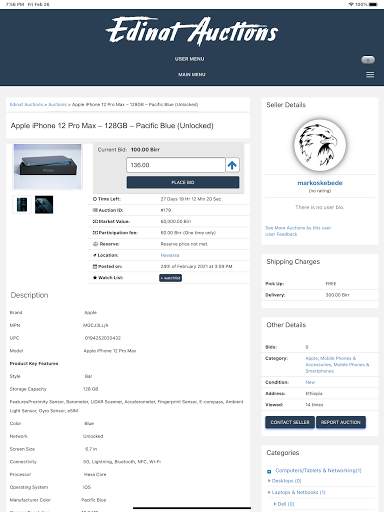Open the location link in details

pos(170,255)
